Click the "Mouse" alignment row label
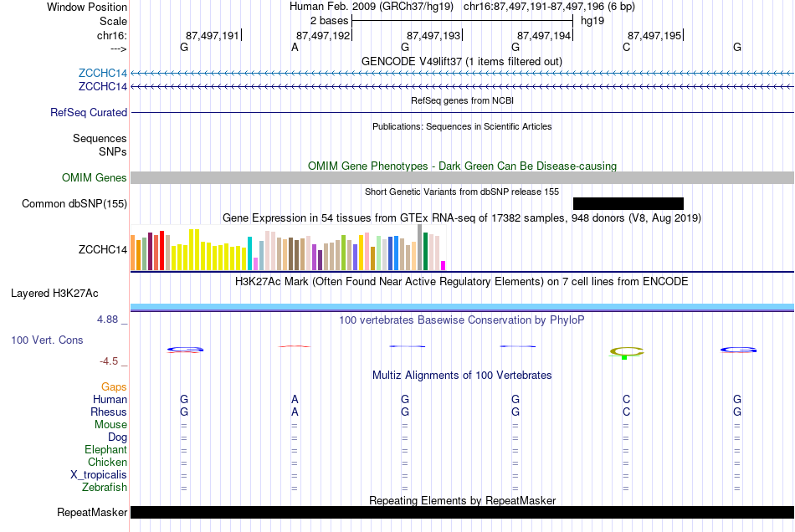This screenshot has width=795, height=532. point(110,425)
